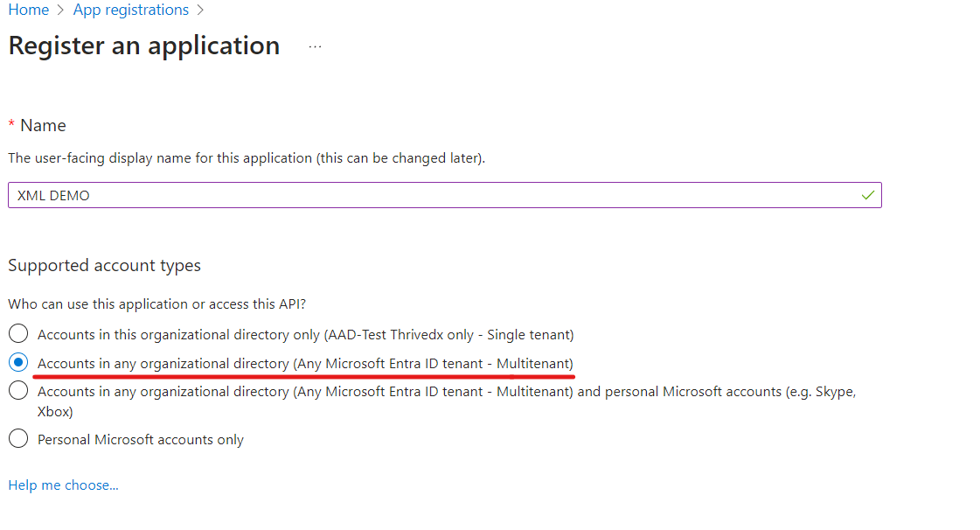The image size is (980, 530).
Task: Select the Single tenant account type
Action: 18,334
